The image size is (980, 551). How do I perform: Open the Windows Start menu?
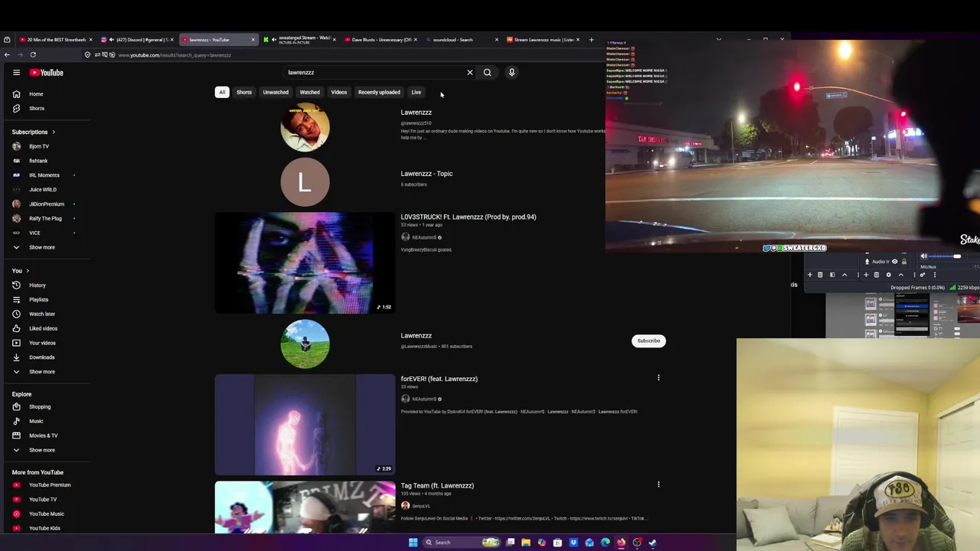click(413, 543)
